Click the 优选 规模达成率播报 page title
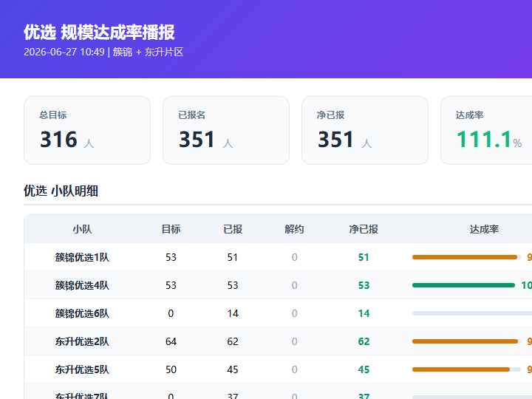This screenshot has width=532, height=399. 99,33
